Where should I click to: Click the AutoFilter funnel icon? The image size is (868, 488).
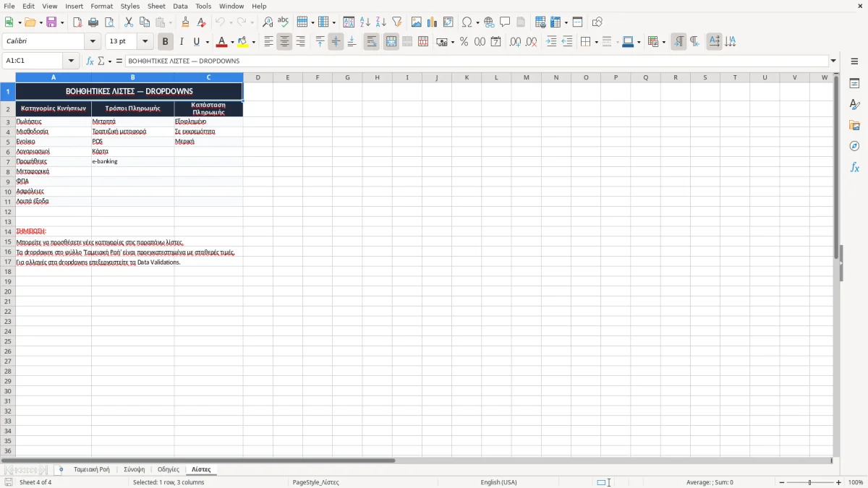click(397, 22)
